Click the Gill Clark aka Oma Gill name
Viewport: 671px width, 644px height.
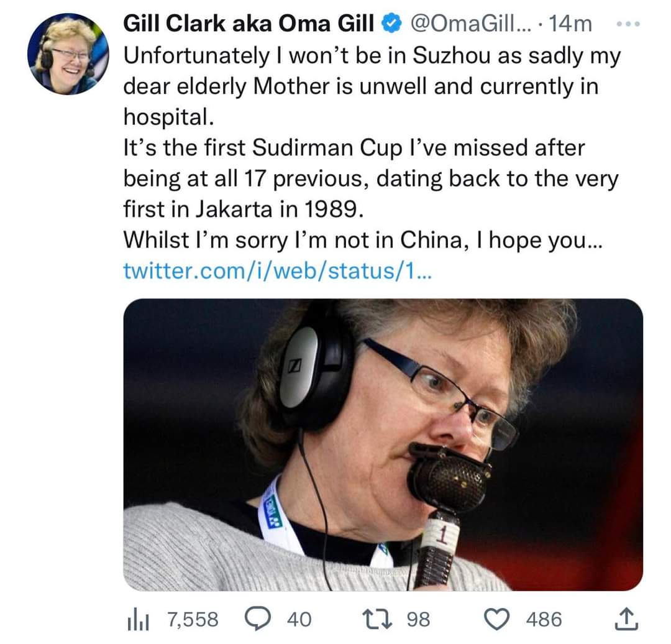point(248,24)
